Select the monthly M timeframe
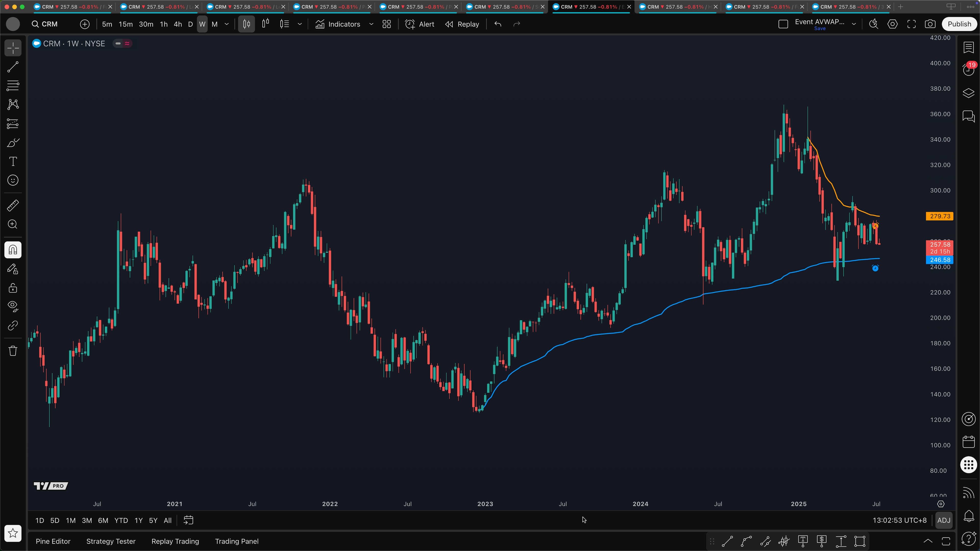Image resolution: width=980 pixels, height=551 pixels. 215,24
